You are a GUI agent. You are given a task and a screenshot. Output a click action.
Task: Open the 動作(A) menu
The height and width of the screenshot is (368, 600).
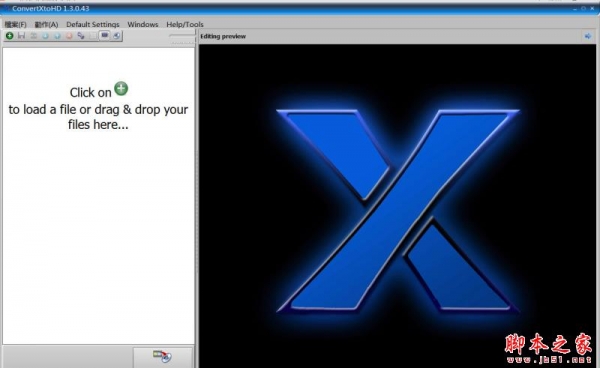[x=46, y=24]
